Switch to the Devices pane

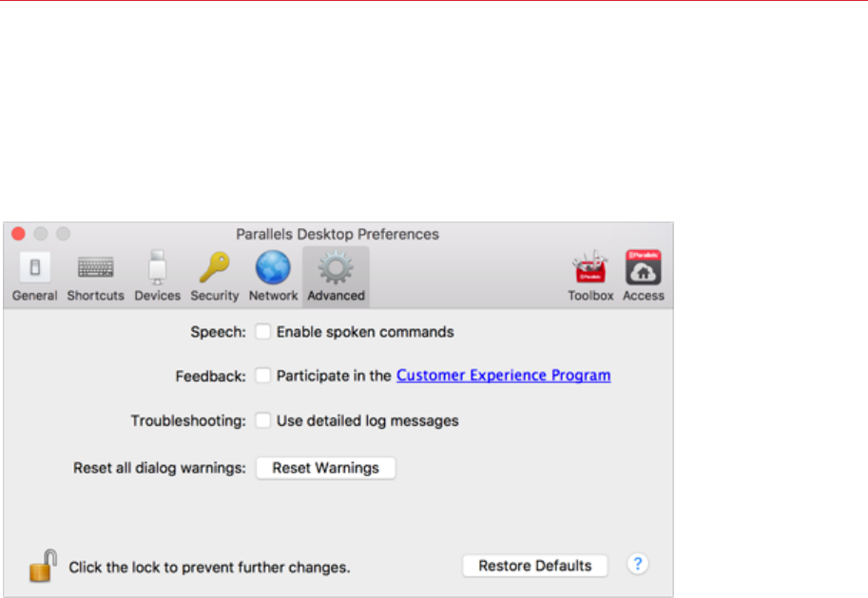158,277
